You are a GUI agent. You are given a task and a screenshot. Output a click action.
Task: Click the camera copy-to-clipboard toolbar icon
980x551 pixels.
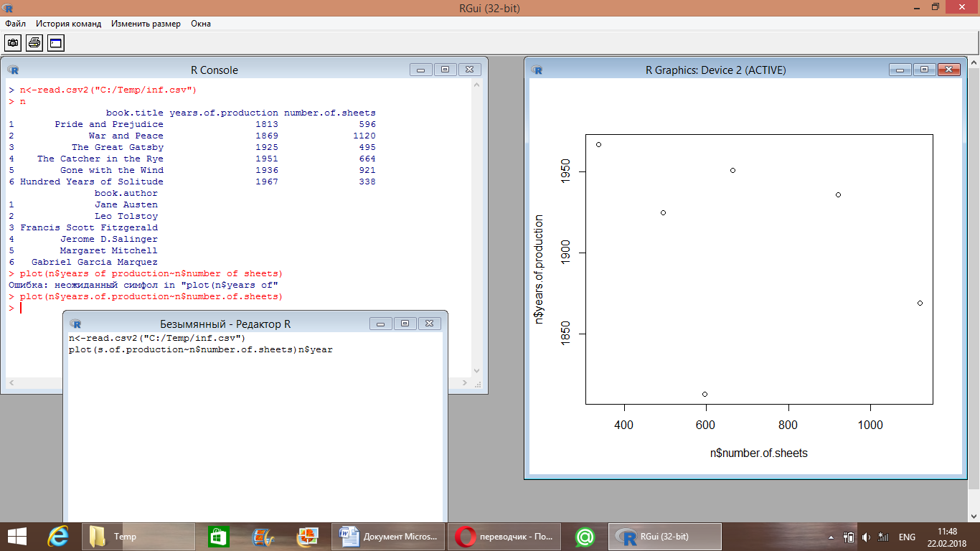13,43
